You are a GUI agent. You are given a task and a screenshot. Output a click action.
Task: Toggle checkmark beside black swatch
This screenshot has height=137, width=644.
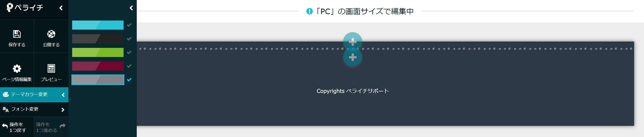coord(129,39)
